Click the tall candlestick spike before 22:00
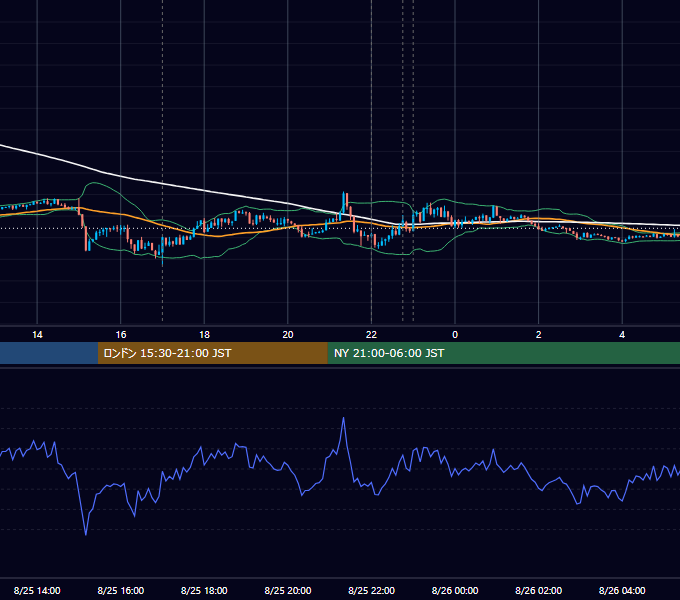Image resolution: width=680 pixels, height=600 pixels. tap(343, 203)
